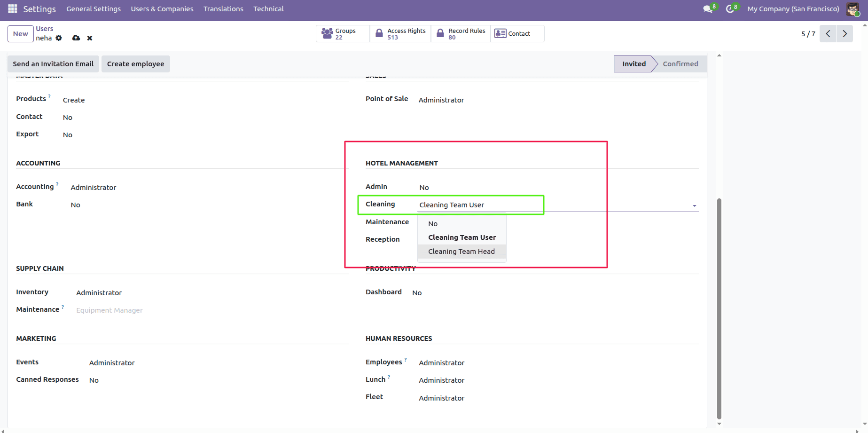Open the activities clock icon
Image resolution: width=868 pixels, height=433 pixels.
tap(730, 9)
